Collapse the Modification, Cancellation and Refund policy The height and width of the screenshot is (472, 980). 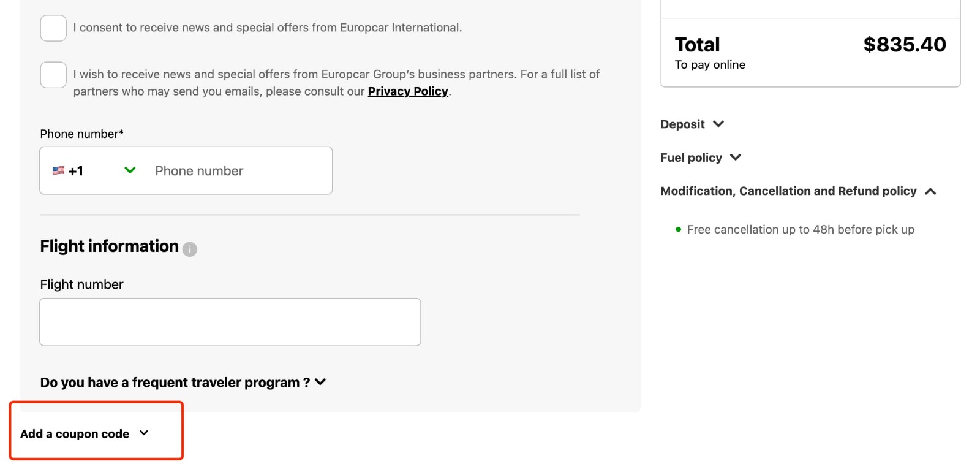[930, 191]
